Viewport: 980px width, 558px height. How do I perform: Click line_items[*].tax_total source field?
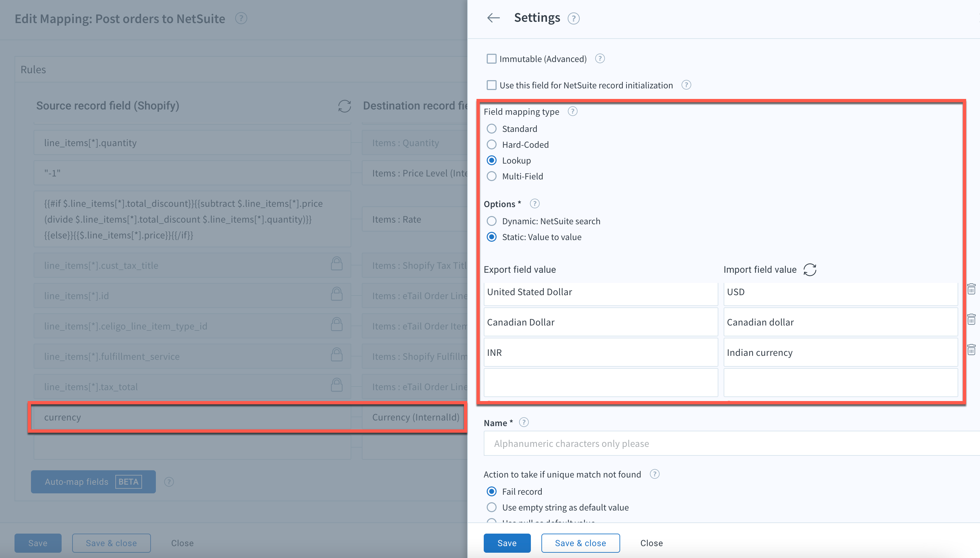click(192, 387)
